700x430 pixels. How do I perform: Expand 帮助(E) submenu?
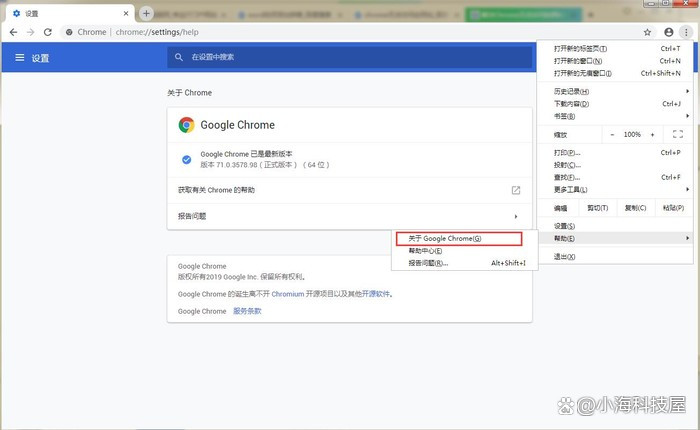(616, 238)
